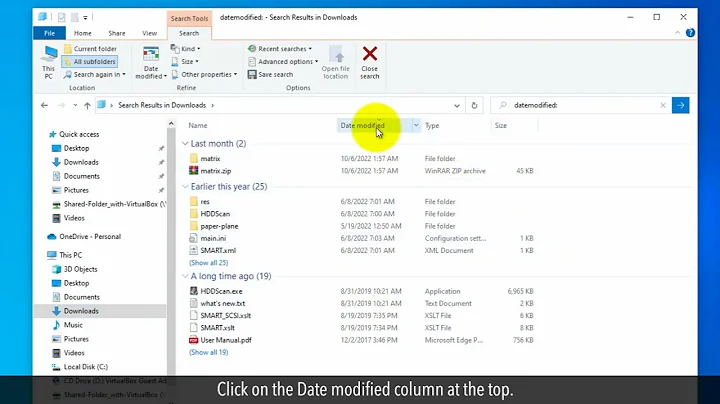Open Other properties dropdown
Viewport: 720px width, 404px height.
coord(204,74)
